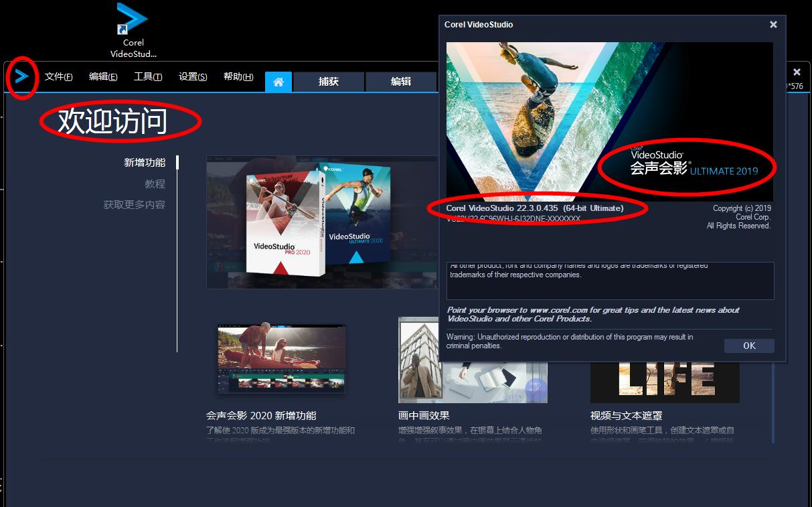Select 获取更多内容 in the welcome sidebar
The width and height of the screenshot is (812, 507).
click(134, 204)
